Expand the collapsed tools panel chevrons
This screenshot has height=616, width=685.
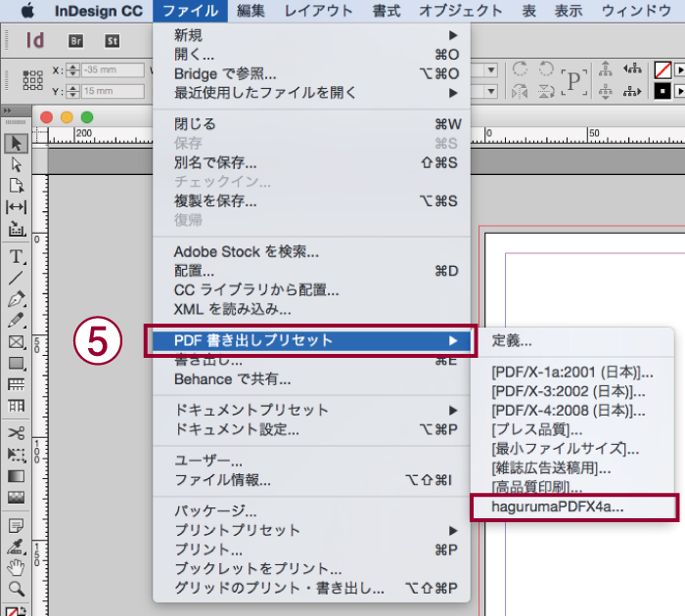point(8,110)
